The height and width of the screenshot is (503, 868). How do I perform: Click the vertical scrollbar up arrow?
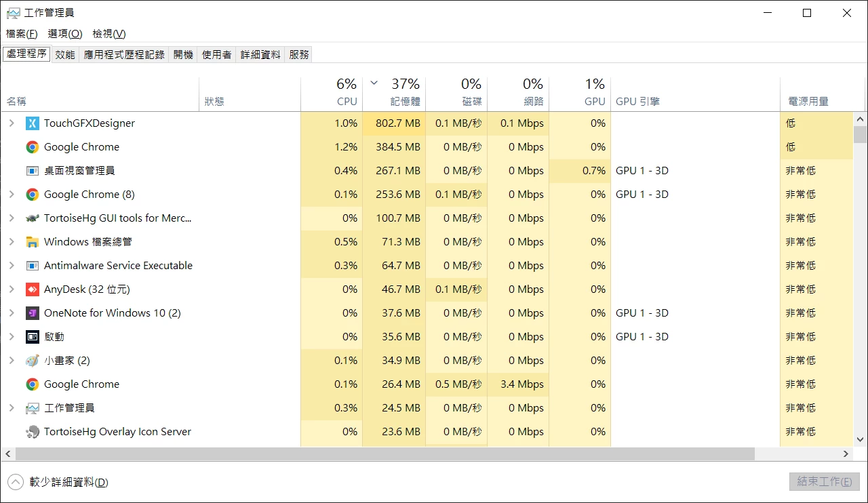coord(860,118)
